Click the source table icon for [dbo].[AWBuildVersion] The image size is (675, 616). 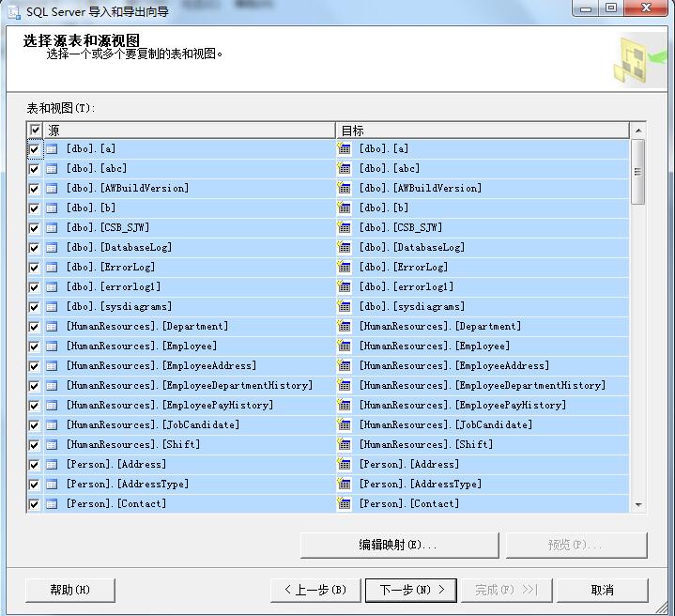point(52,188)
